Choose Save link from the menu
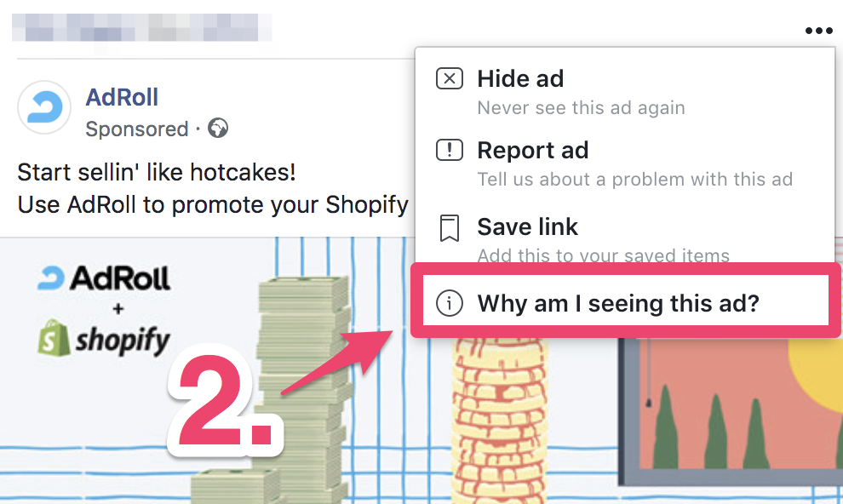Viewport: 843px width, 504px height. tap(625, 235)
